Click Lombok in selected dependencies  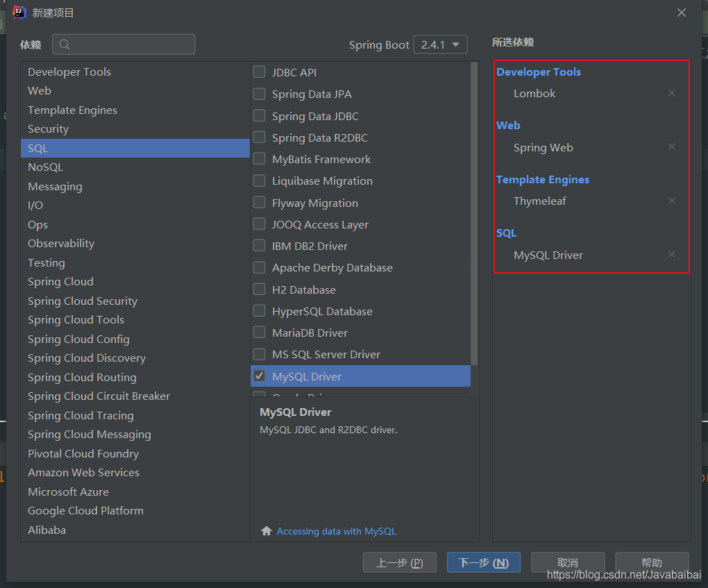[534, 94]
